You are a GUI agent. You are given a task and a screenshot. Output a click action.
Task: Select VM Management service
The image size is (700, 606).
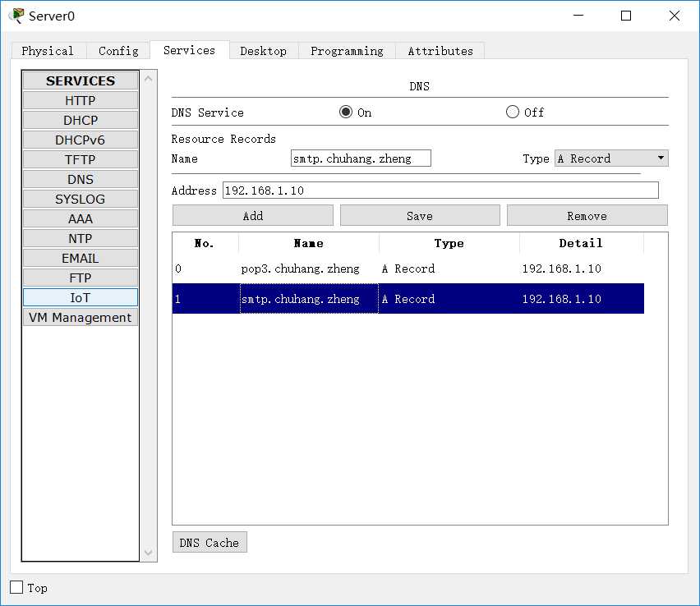81,317
